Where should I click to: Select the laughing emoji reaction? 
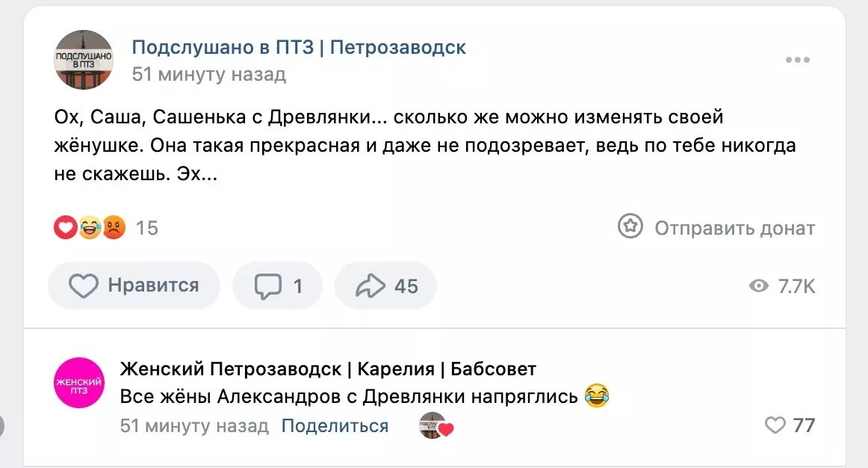click(89, 227)
